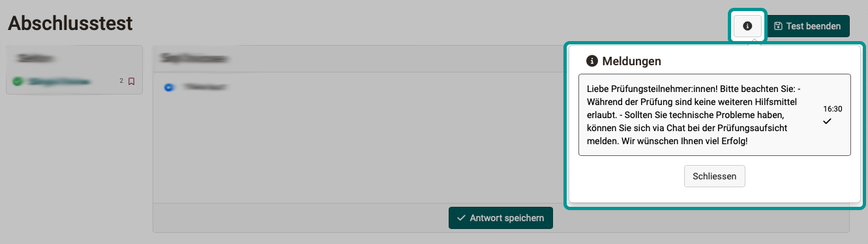
Task: Click the Antwort speichern button
Action: pyautogui.click(x=501, y=218)
